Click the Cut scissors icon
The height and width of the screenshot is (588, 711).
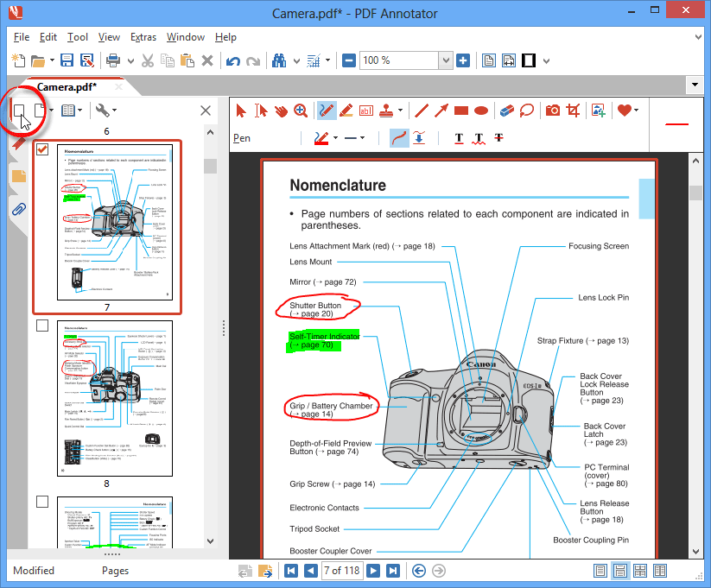[148, 60]
